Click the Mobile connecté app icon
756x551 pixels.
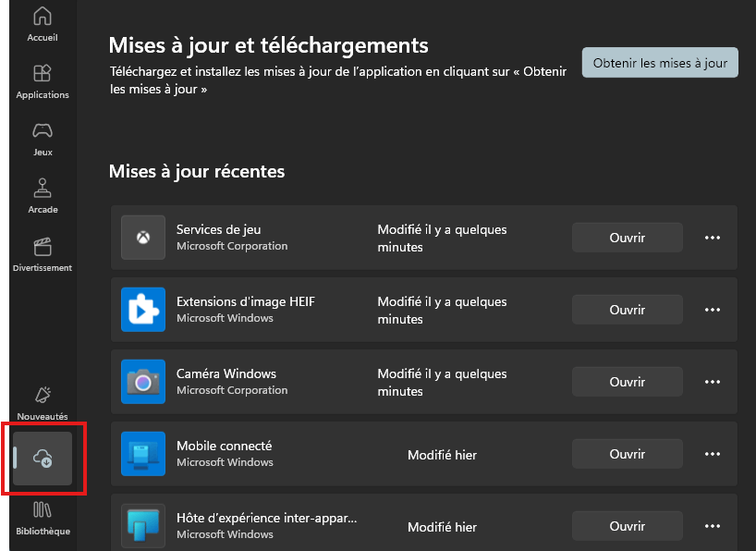(x=143, y=454)
